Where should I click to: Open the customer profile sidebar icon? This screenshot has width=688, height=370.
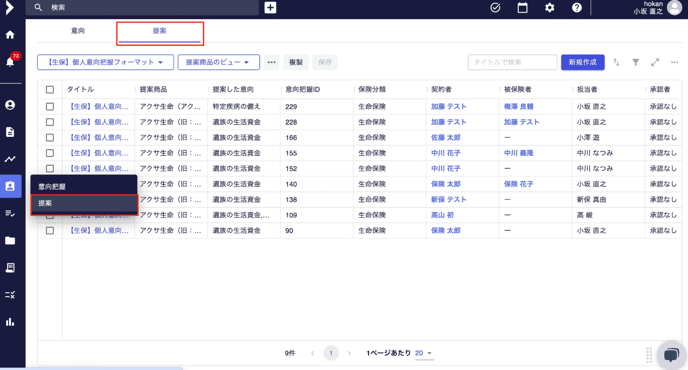10,105
